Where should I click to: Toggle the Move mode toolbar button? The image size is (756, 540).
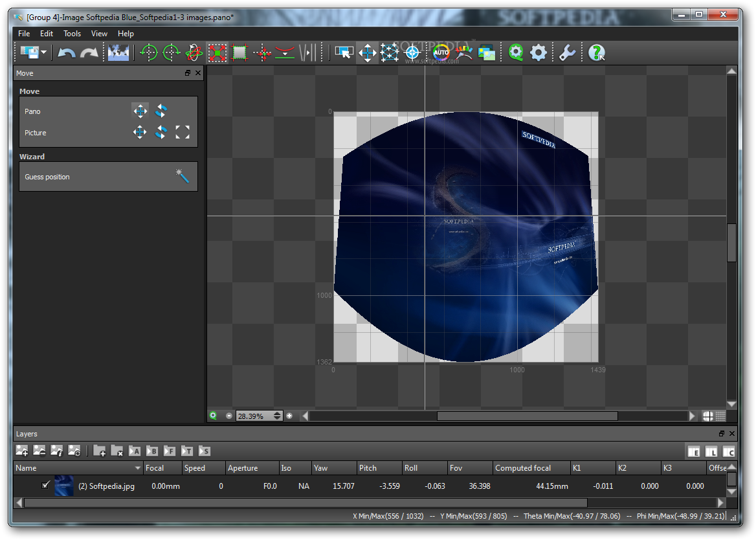368,52
